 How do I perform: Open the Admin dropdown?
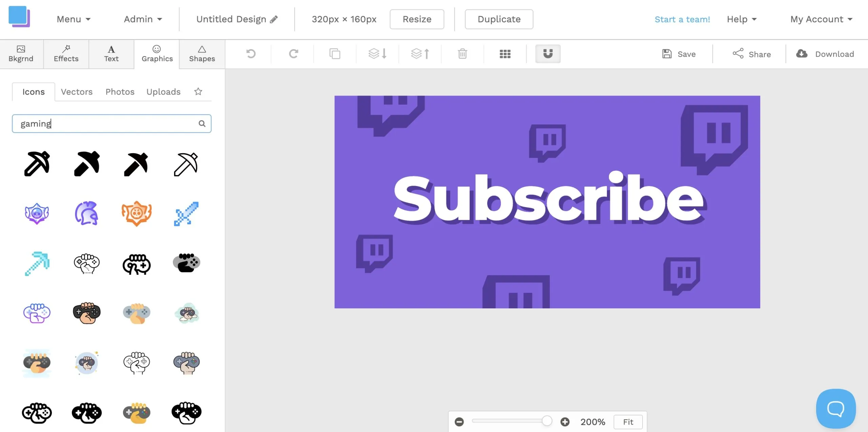coord(143,19)
